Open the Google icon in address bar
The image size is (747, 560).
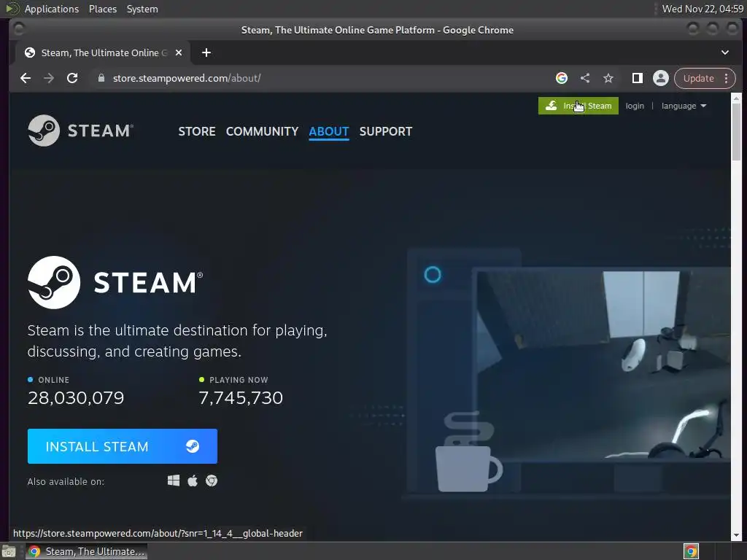point(562,78)
